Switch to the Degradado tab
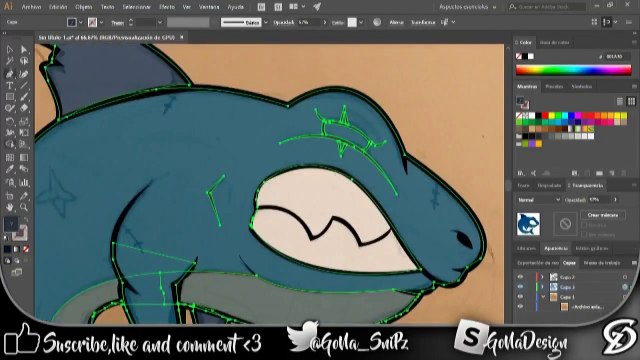Screen dimensions: 640x360 coord(549,186)
